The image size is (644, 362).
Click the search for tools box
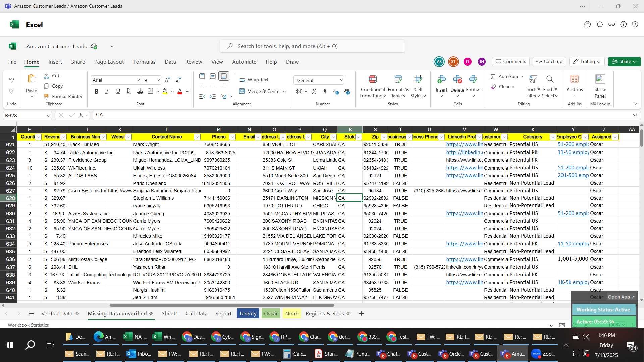312,46
